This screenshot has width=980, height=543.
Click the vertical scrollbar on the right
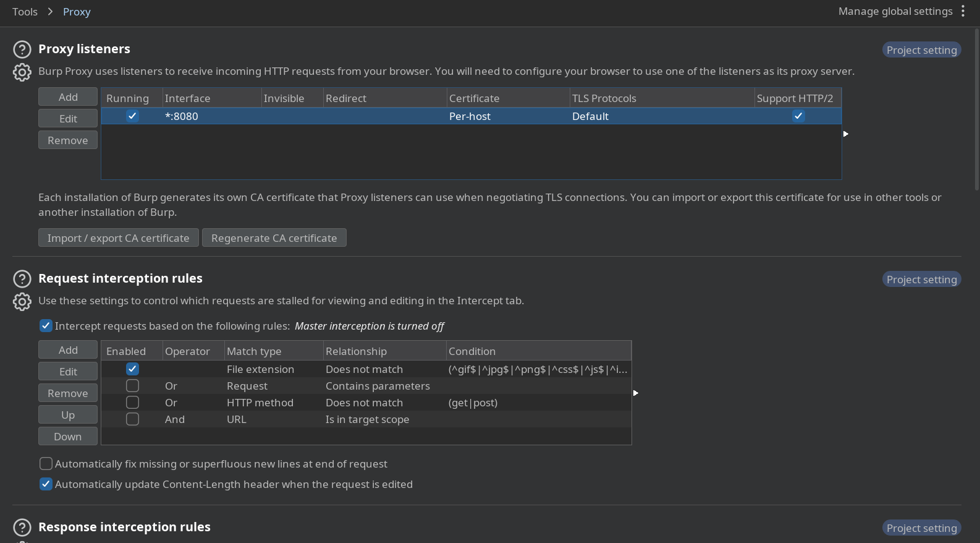tap(976, 111)
